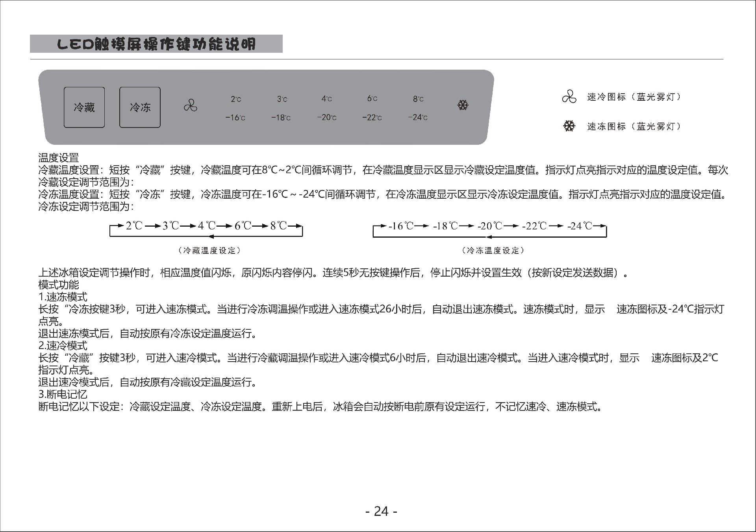Select the -20°C indicator on the panel
This screenshot has width=756, height=532.
(326, 117)
